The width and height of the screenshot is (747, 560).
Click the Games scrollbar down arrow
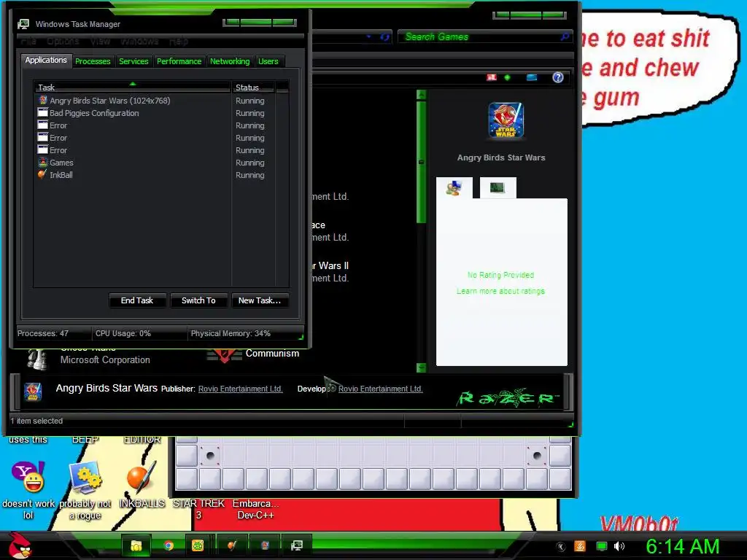(x=421, y=367)
